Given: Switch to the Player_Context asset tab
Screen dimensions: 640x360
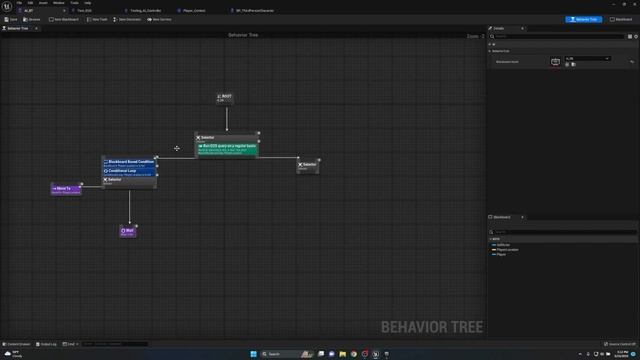Looking at the screenshot, I should click(x=194, y=11).
